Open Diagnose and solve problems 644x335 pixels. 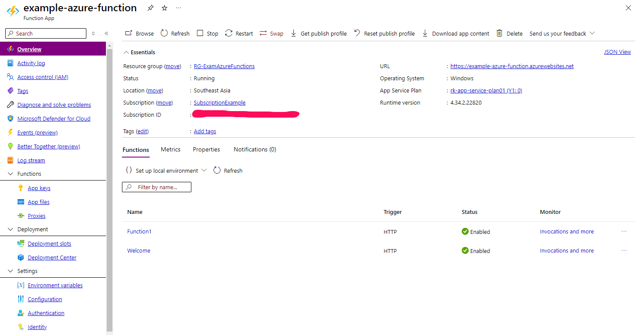[54, 105]
